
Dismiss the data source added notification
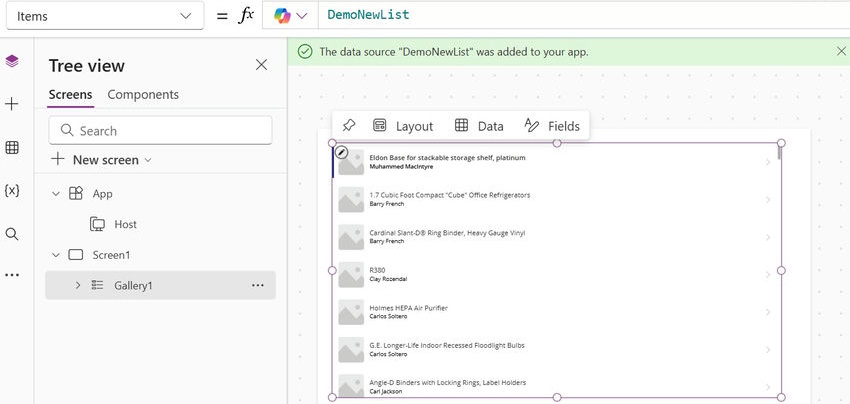(841, 52)
